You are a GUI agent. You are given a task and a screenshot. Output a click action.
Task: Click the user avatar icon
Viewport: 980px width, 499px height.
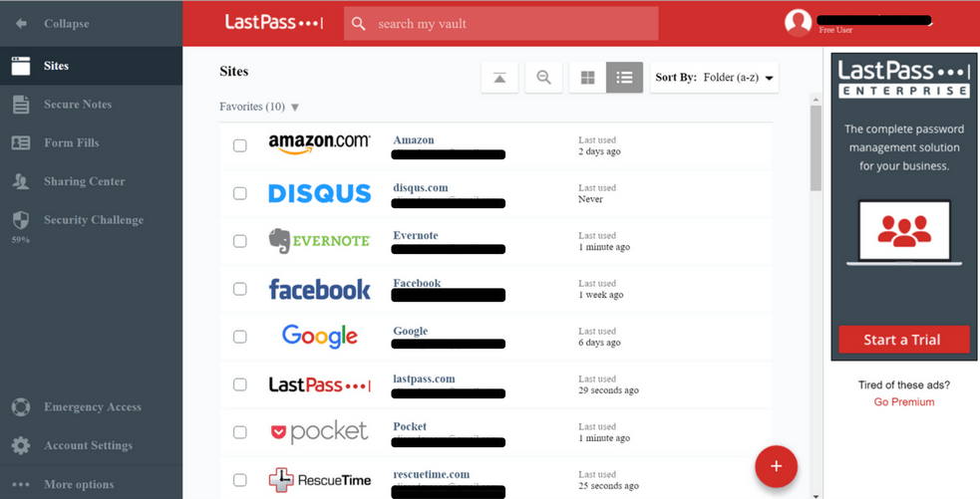[x=799, y=23]
